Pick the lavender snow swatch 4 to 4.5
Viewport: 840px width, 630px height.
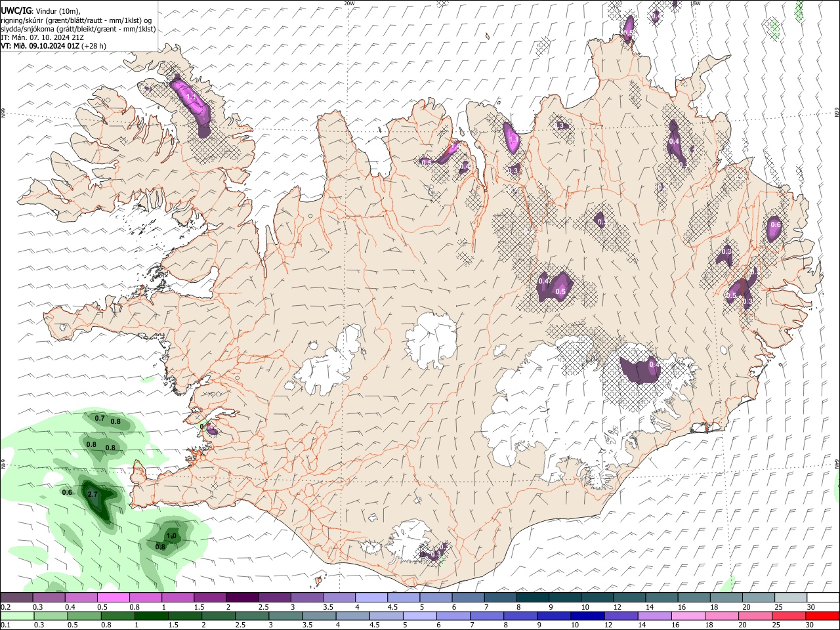(x=371, y=597)
